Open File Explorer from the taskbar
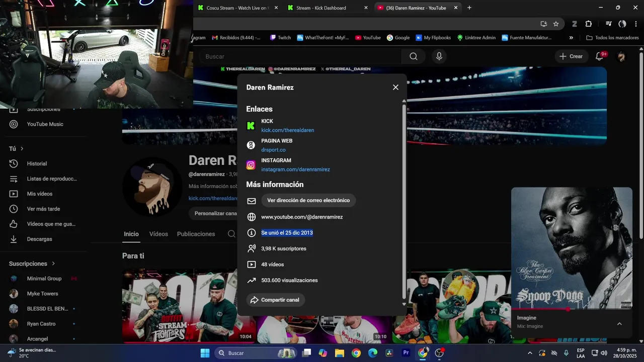The height and width of the screenshot is (362, 644). pos(339,353)
